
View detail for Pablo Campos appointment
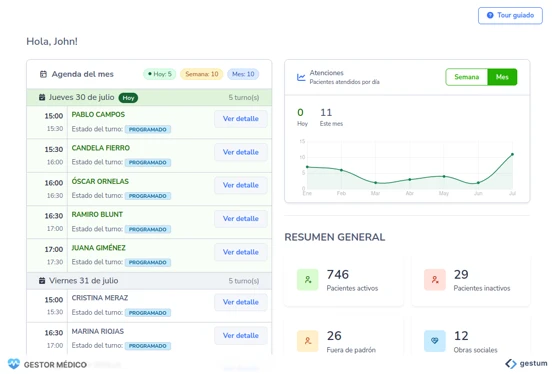coord(240,119)
